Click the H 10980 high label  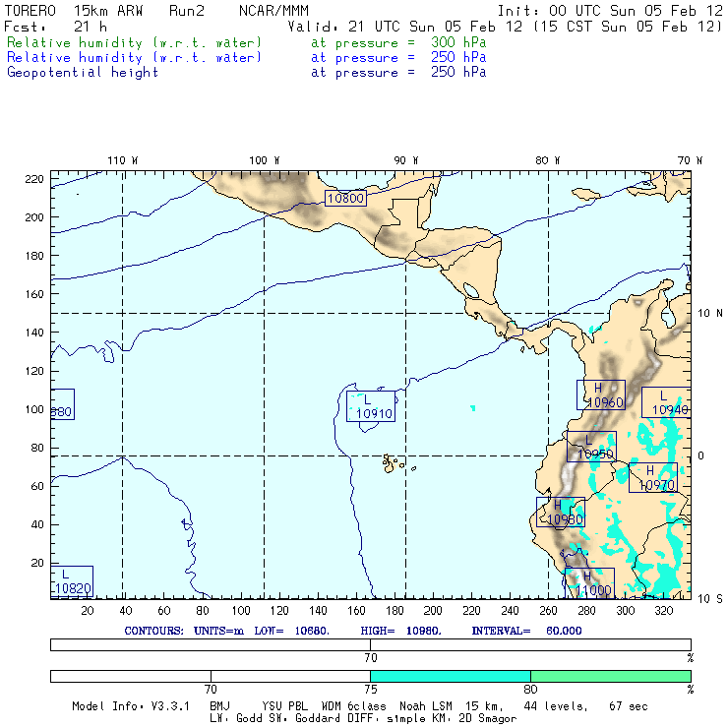coord(561,512)
